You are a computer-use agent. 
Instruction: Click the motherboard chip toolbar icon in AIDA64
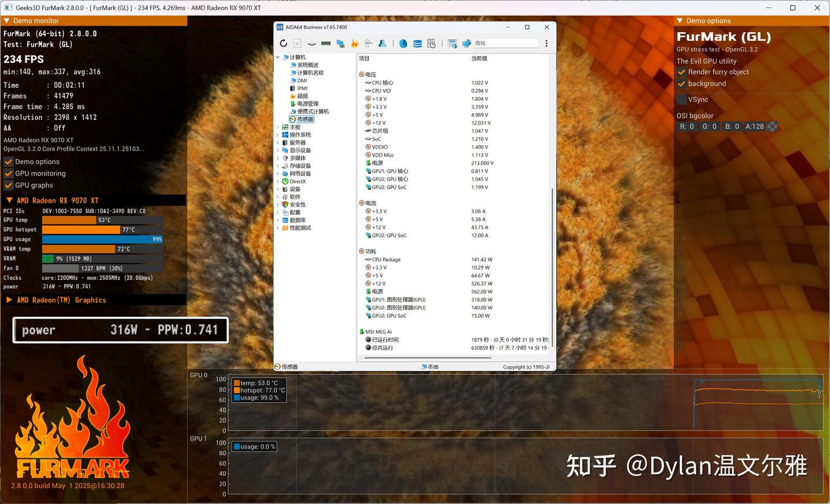[312, 43]
